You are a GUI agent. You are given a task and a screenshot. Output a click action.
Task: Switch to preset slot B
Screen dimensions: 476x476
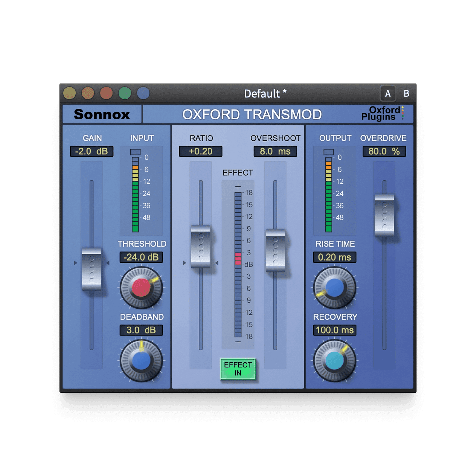click(x=406, y=94)
